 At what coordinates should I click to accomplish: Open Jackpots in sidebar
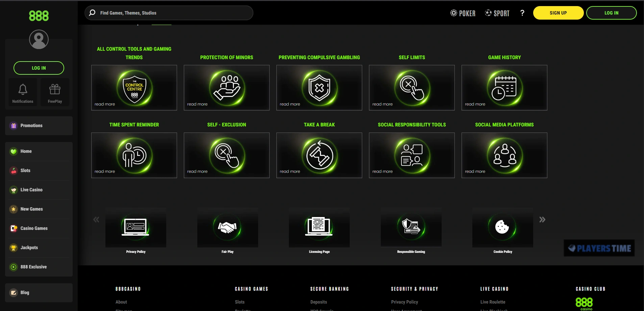click(39, 248)
